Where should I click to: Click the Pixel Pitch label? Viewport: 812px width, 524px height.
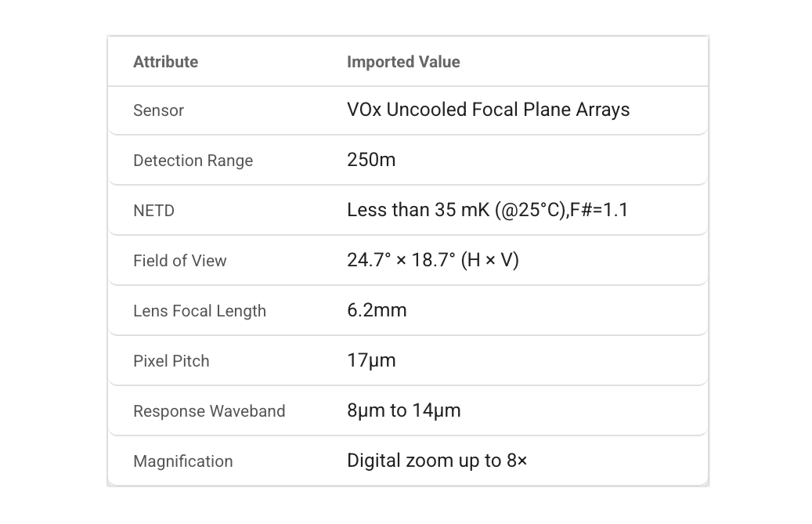click(x=171, y=361)
